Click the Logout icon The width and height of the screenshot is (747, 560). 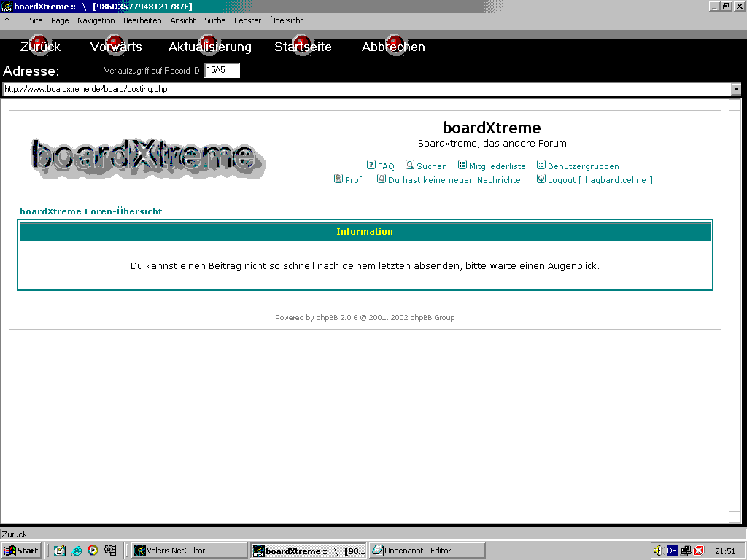tap(541, 179)
